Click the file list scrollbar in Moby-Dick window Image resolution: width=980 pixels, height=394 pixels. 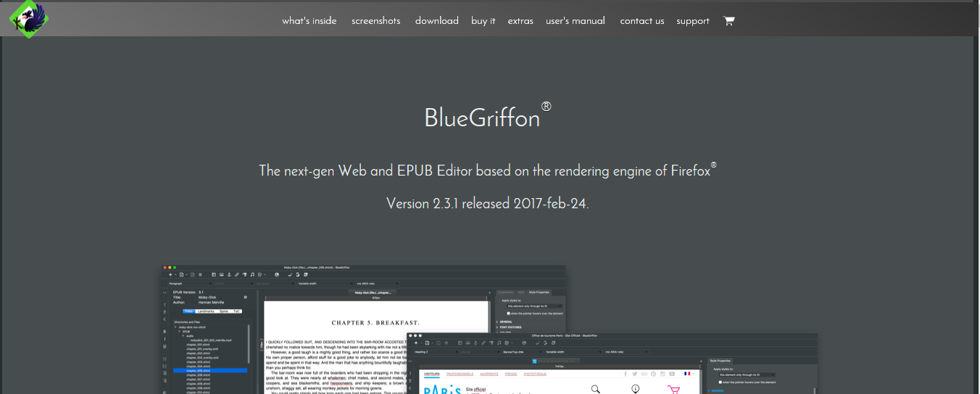(x=249, y=344)
